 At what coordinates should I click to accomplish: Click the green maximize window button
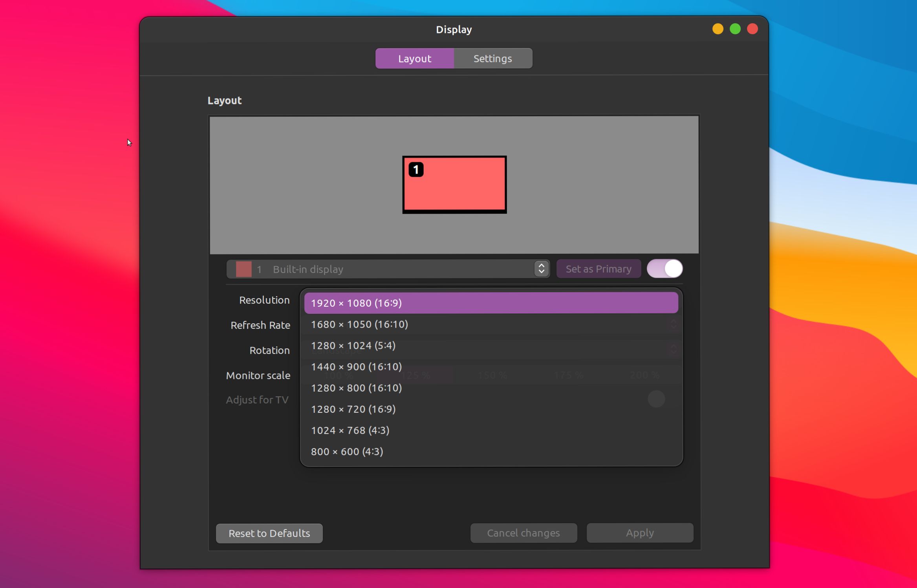[x=735, y=29]
